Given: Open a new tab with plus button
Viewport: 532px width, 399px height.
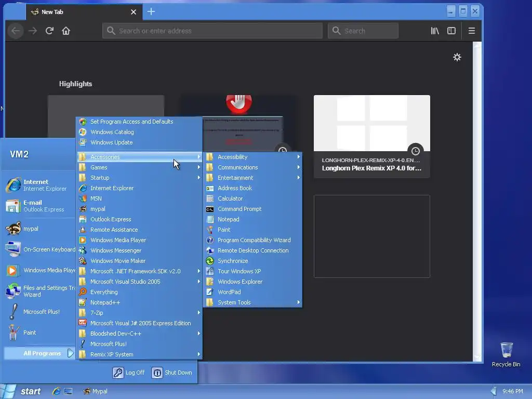Looking at the screenshot, I should 151,12.
